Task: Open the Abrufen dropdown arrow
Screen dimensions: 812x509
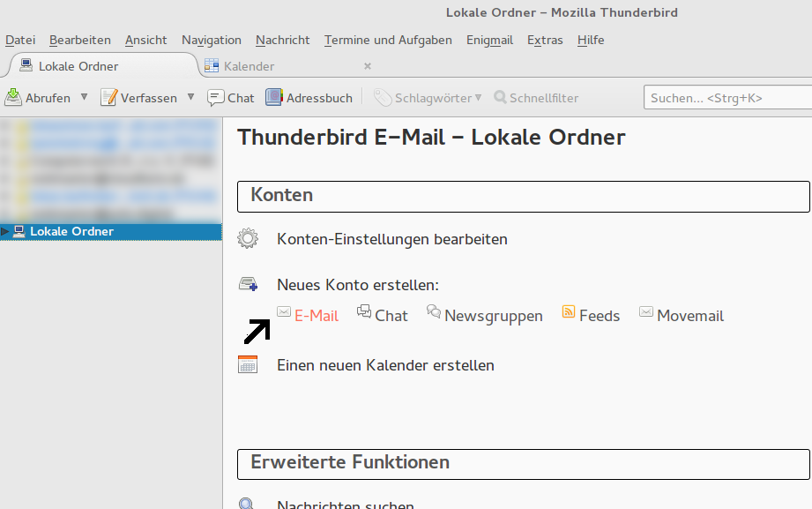Action: [x=84, y=97]
